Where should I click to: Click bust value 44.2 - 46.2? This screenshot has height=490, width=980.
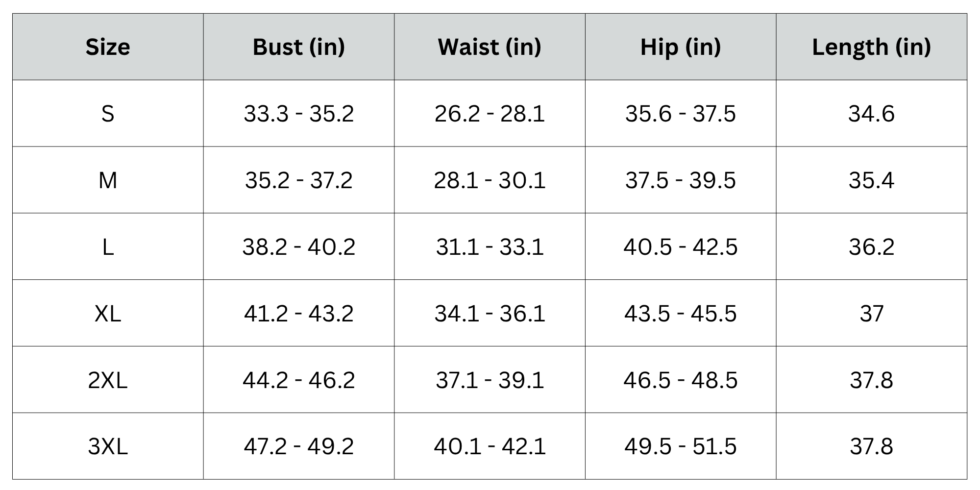(x=299, y=380)
